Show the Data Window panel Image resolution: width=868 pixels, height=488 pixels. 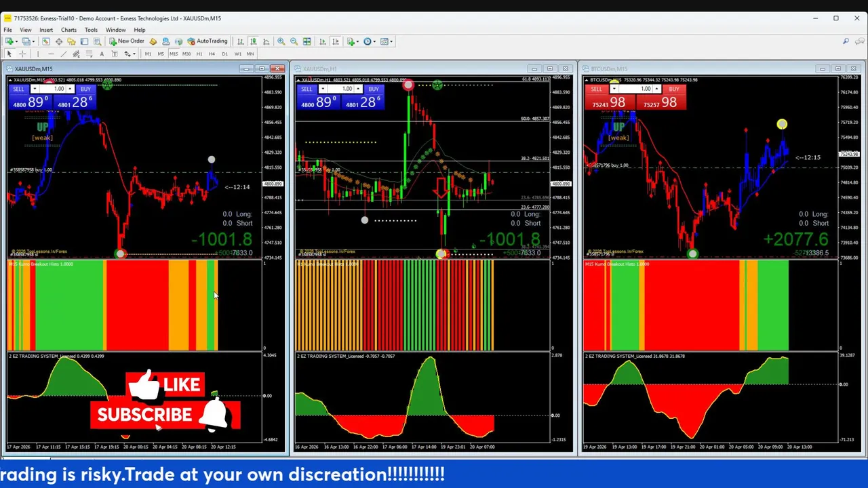[x=59, y=41]
